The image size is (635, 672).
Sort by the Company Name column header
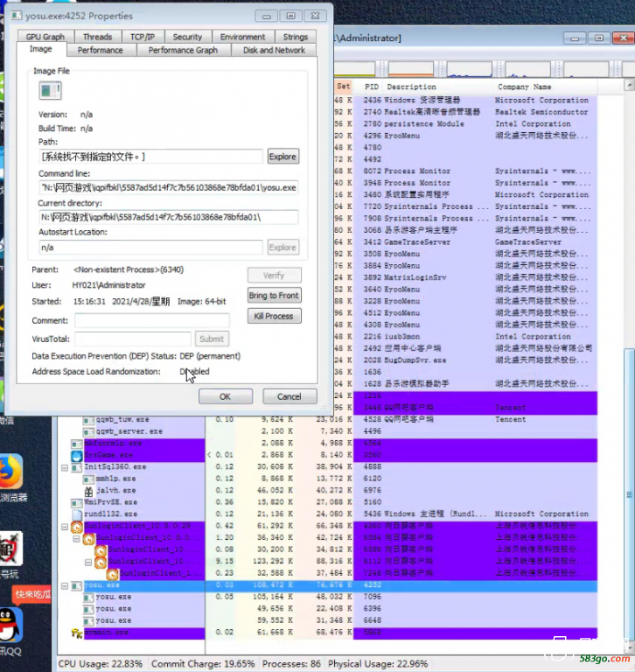click(545, 87)
